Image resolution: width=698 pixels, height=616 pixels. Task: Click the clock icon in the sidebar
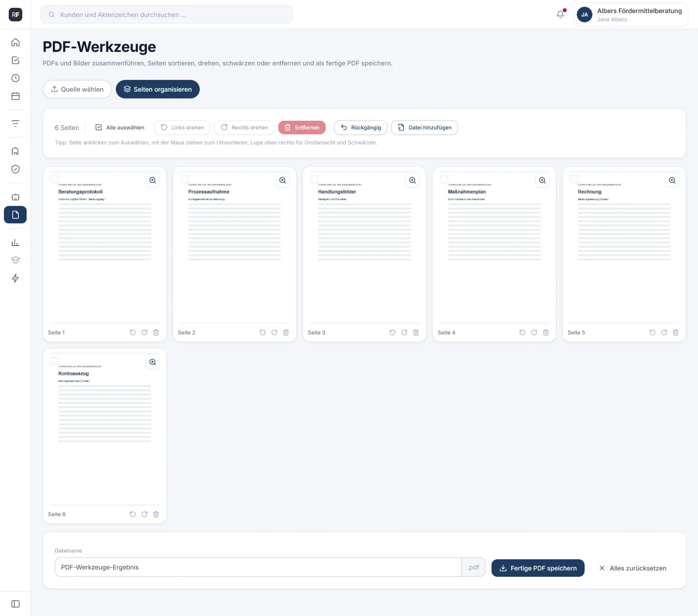(15, 78)
